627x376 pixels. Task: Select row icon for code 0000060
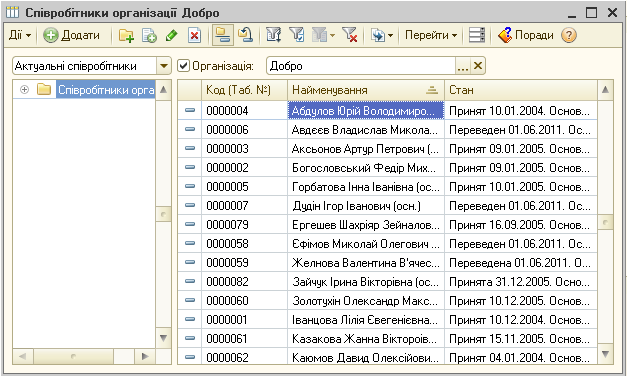190,300
